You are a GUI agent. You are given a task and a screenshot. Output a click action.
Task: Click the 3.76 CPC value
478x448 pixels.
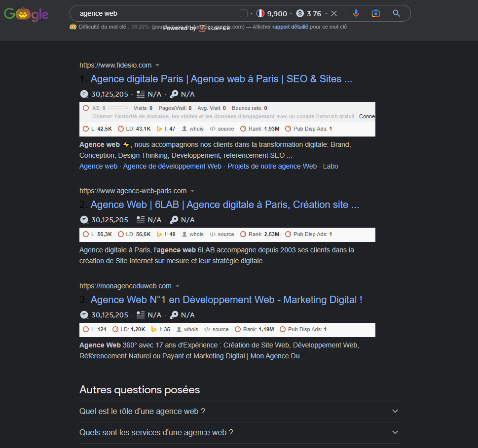(x=314, y=14)
